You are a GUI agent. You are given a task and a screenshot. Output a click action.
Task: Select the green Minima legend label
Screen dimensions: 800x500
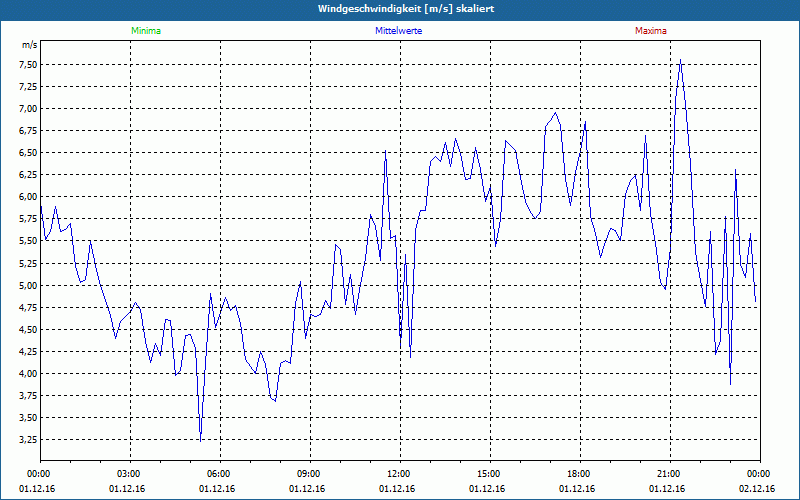146,31
